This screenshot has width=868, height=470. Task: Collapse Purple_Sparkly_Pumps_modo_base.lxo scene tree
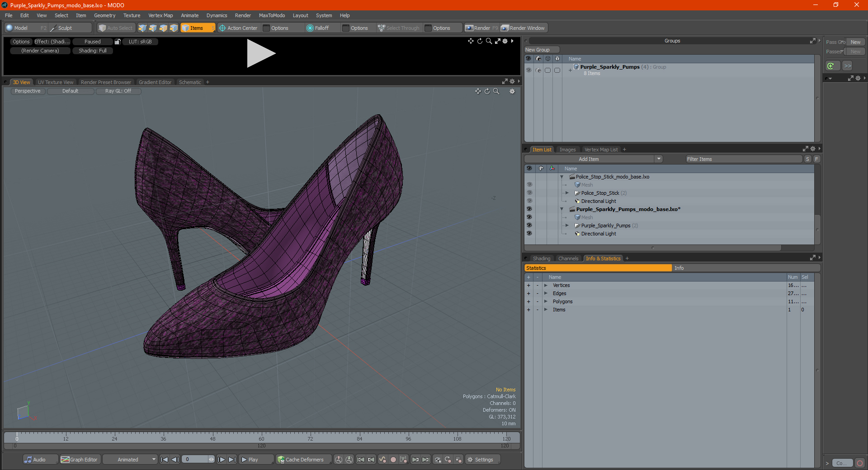point(562,209)
